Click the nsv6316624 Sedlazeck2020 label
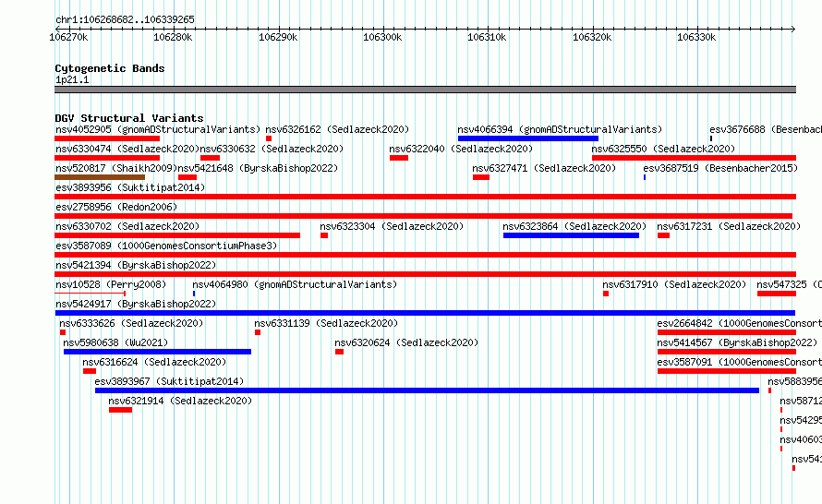822x504 pixels. [154, 362]
